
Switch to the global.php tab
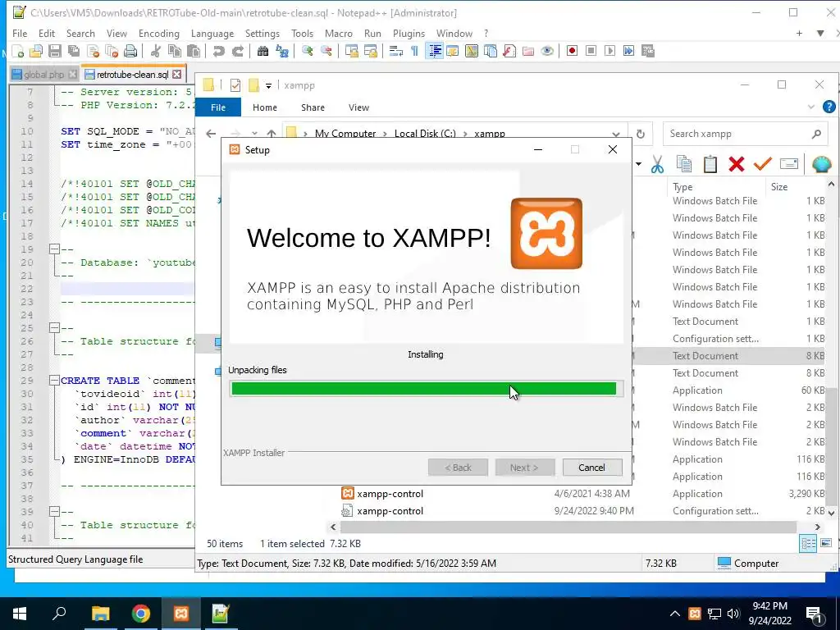(44, 75)
